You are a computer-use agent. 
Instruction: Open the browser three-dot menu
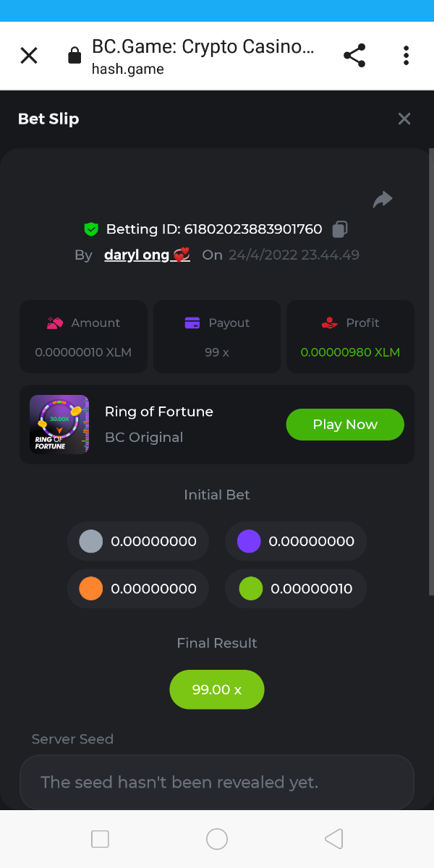[406, 56]
